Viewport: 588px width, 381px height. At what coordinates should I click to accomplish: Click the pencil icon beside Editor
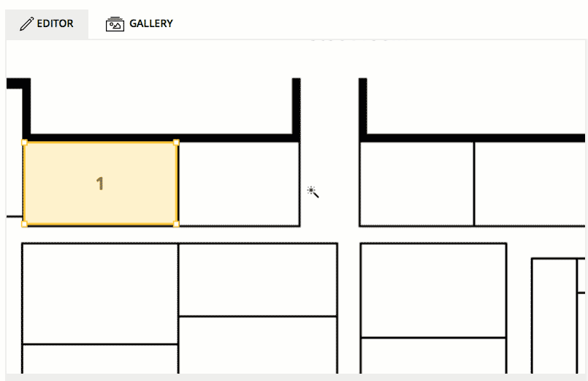pyautogui.click(x=26, y=24)
